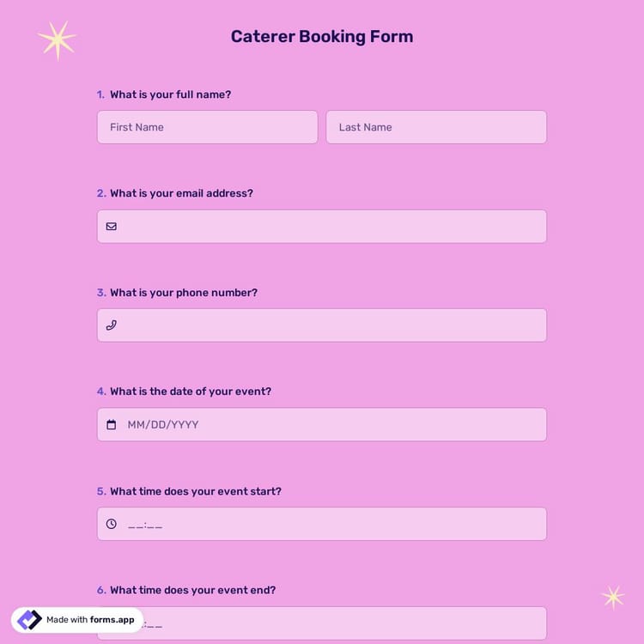
Task: Click the 'What is the date of your event?' label
Action: [190, 392]
